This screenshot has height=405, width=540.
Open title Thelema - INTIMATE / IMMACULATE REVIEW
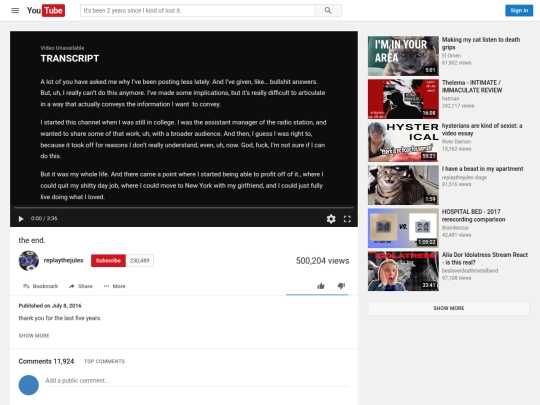click(x=472, y=86)
